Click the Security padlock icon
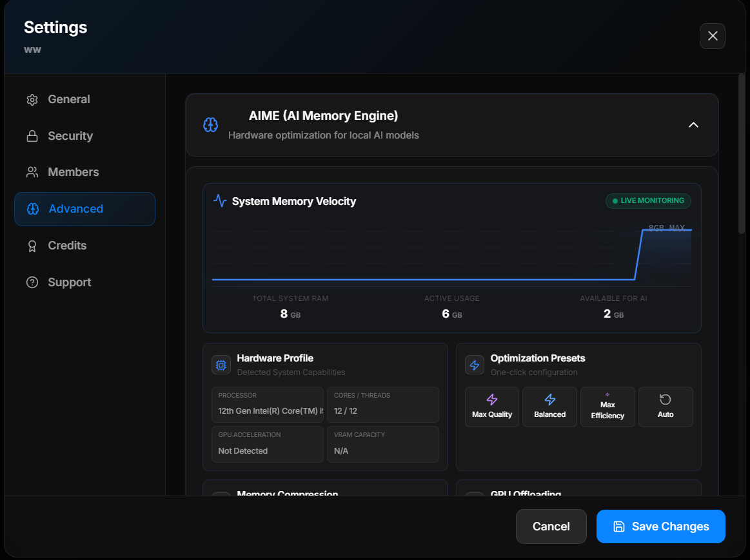The height and width of the screenshot is (560, 750). pyautogui.click(x=32, y=136)
